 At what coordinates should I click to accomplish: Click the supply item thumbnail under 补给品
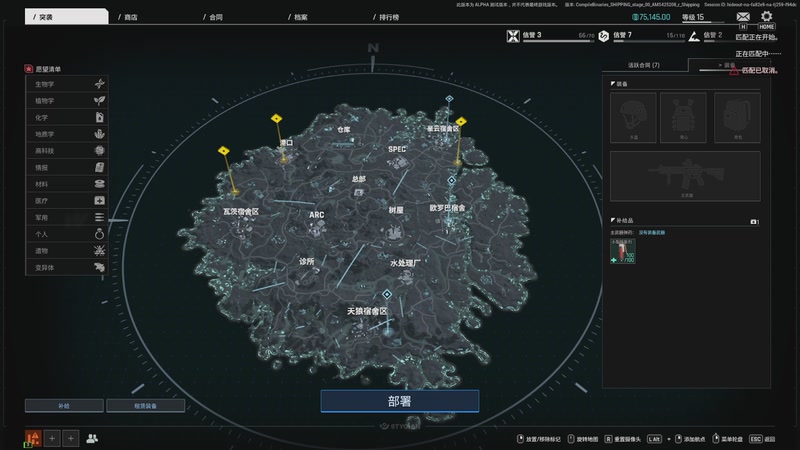(x=623, y=251)
